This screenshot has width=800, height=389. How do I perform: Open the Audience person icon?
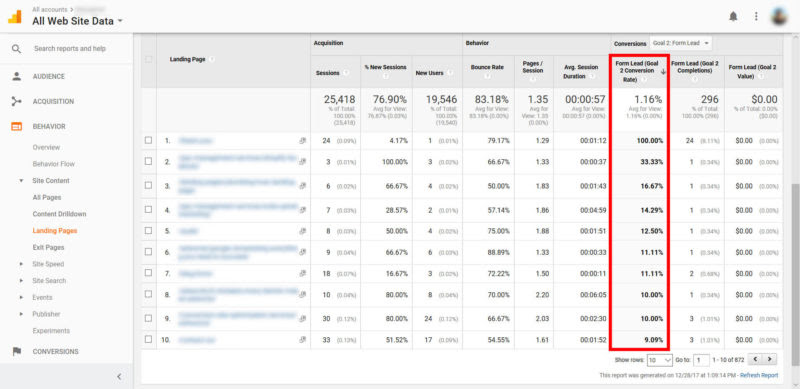pos(17,77)
